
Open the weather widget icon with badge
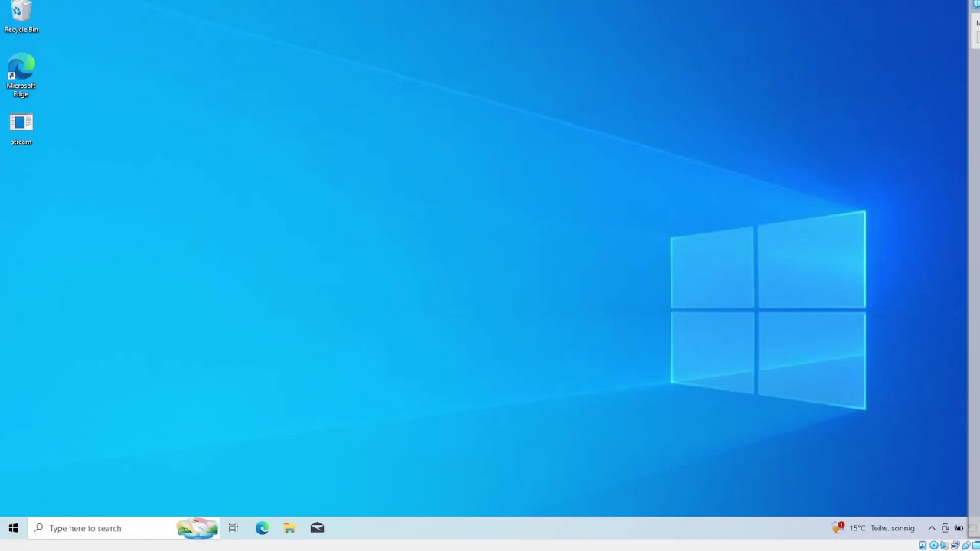tap(838, 528)
